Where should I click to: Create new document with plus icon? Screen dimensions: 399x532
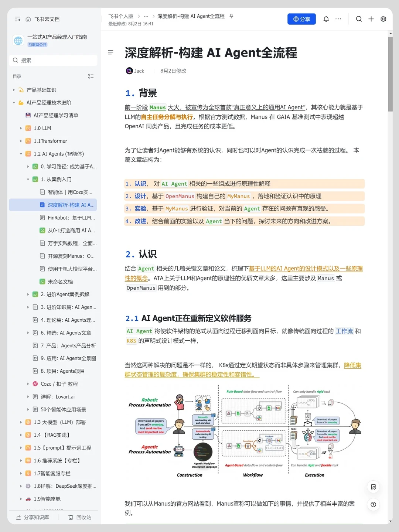(371, 19)
